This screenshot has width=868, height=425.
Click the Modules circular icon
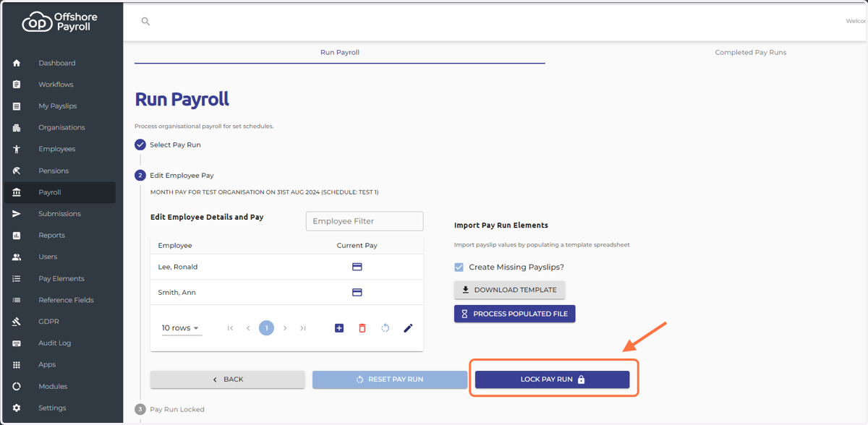(x=17, y=386)
